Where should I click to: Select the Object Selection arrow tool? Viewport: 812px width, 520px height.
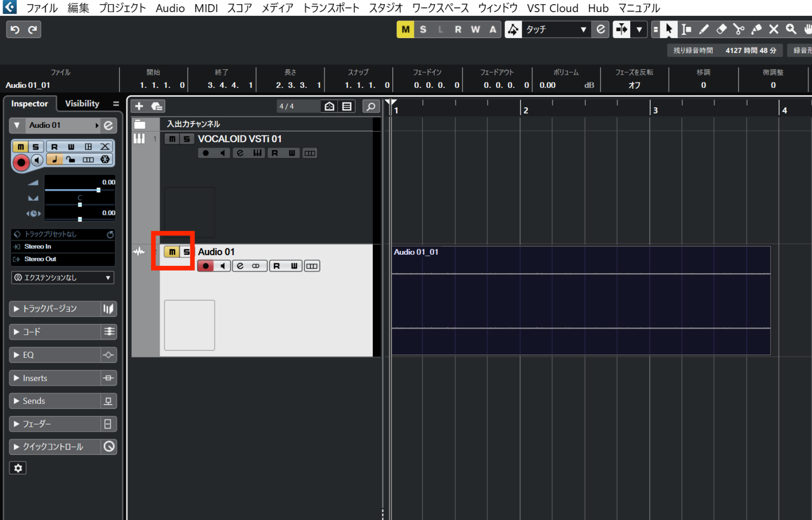coord(669,29)
